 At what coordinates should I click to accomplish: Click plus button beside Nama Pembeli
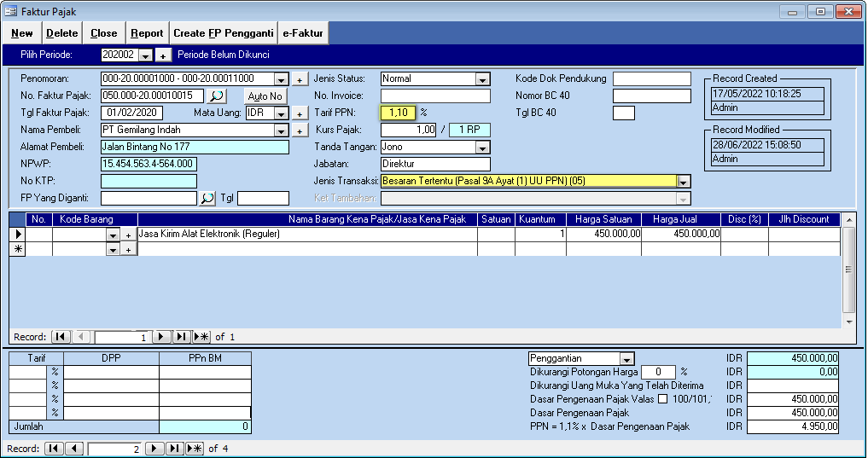pyautogui.click(x=300, y=130)
